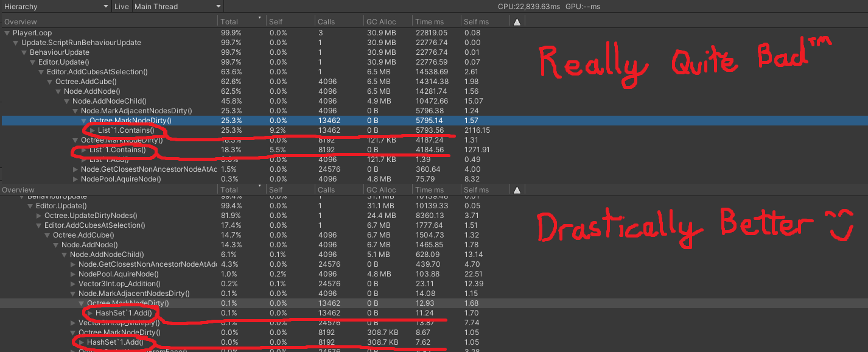This screenshot has width=868, height=352.
Task: Collapse Node.MarkAdjacentNodesDirty() at 25.3%
Action: point(75,111)
